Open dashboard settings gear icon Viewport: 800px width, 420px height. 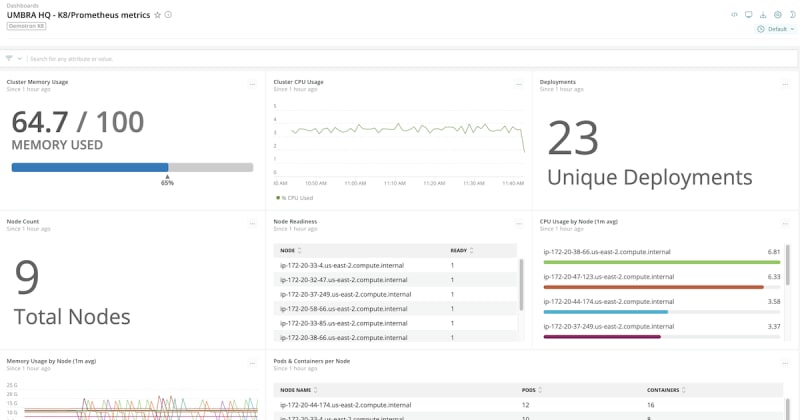777,15
